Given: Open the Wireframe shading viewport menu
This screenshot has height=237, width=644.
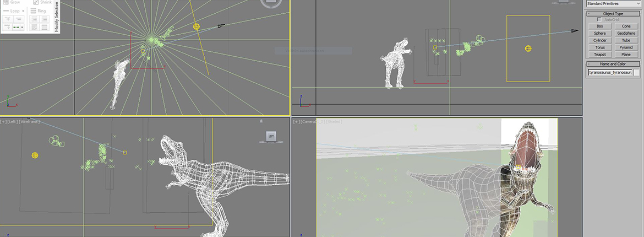Looking at the screenshot, I should (30, 121).
